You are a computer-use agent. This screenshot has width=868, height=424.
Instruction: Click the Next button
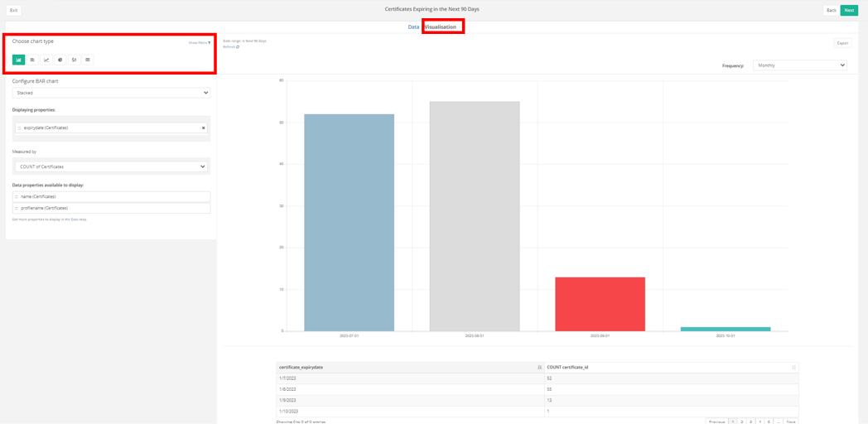pos(849,10)
